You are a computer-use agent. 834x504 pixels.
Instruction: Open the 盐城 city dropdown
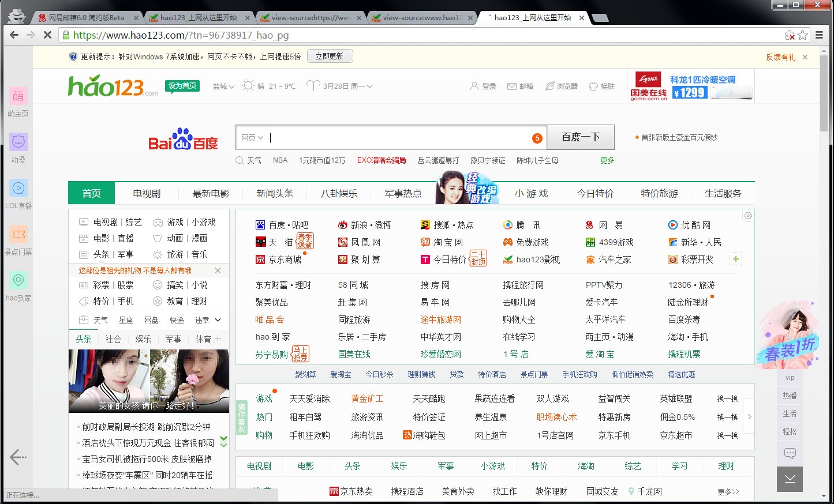point(223,86)
